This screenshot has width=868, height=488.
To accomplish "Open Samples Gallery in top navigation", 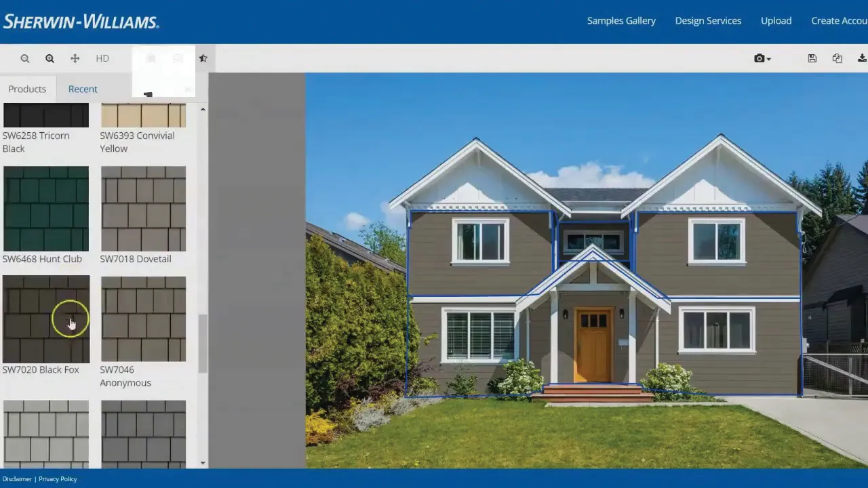I will pyautogui.click(x=621, y=21).
